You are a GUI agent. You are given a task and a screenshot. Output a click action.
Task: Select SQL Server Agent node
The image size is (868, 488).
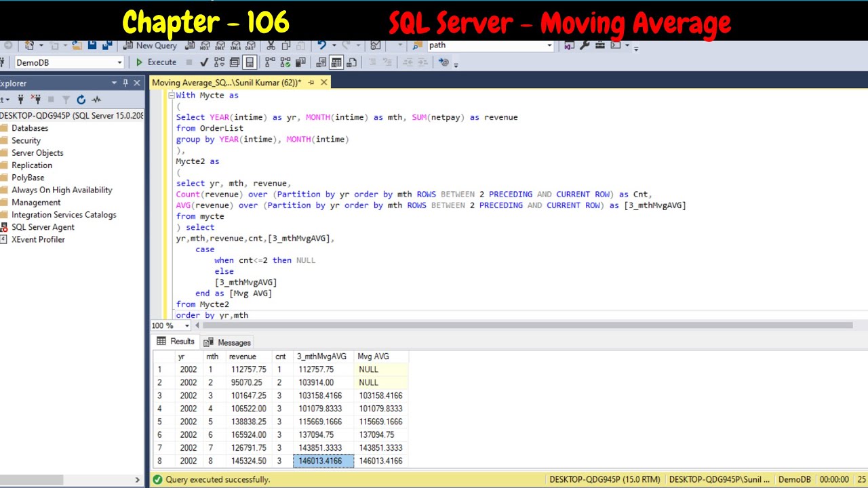(43, 227)
